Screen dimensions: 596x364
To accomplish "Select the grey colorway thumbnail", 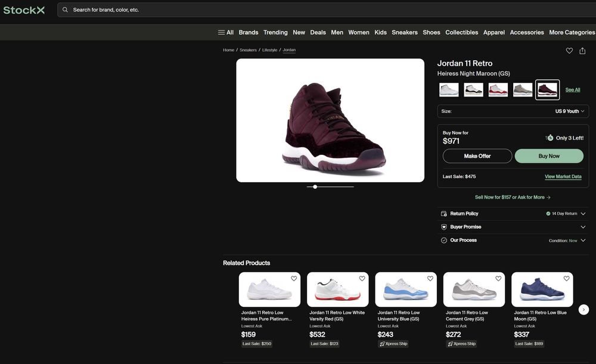I will click(523, 90).
